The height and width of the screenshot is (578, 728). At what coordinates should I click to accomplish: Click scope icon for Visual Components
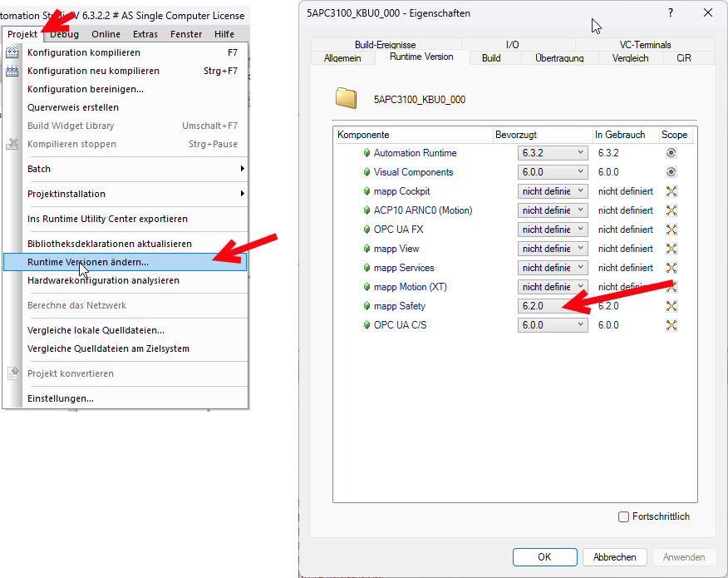(671, 172)
